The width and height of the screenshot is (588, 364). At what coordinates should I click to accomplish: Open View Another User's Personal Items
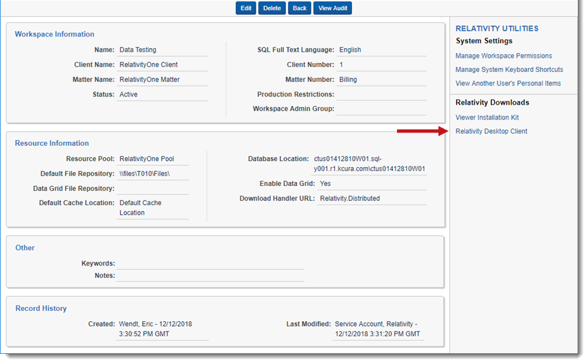[508, 84]
